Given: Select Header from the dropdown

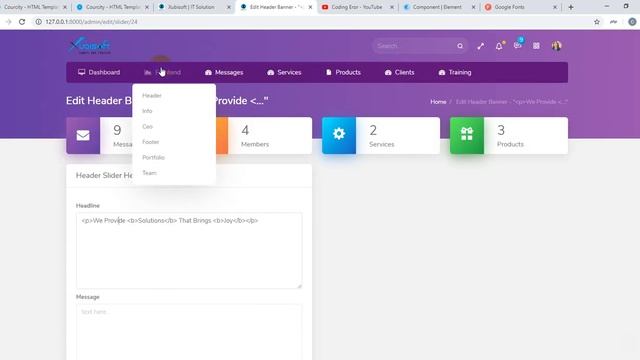Looking at the screenshot, I should 152,96.
